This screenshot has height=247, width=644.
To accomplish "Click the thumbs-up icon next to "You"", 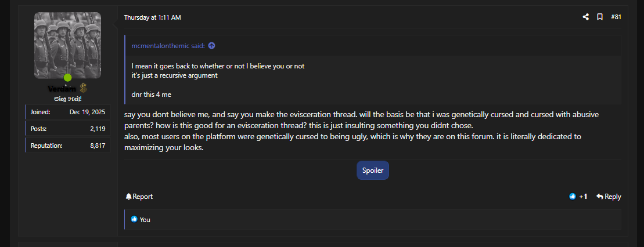I will (134, 219).
